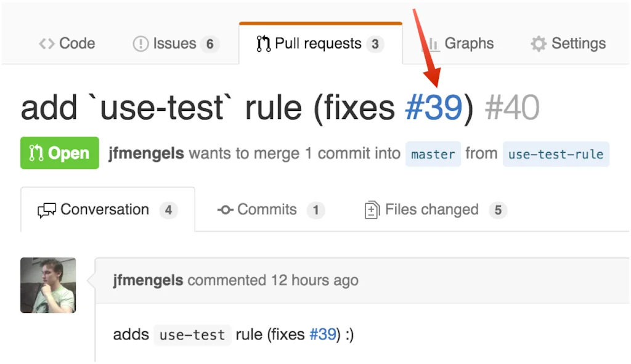Select the Code tab's bracket icon
The image size is (631, 364).
(x=46, y=43)
